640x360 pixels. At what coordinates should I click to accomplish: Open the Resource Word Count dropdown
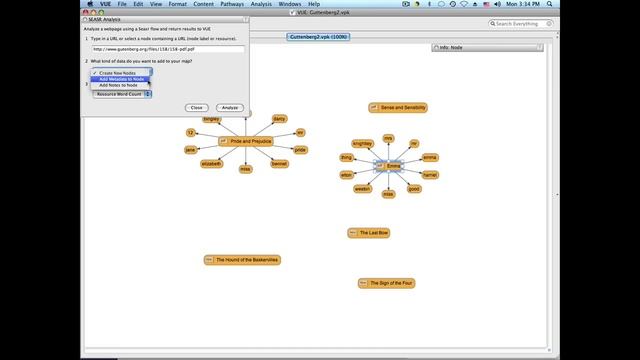[122, 94]
